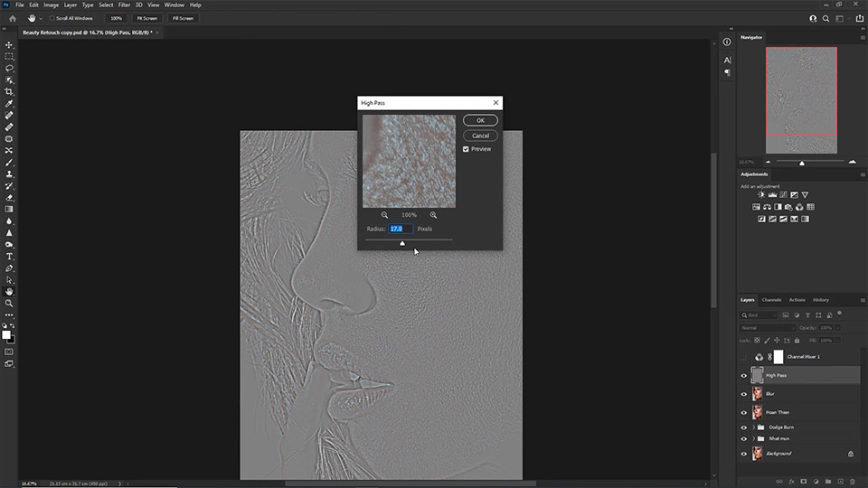Click the Radius slider handle
868x488 pixels.
[402, 242]
